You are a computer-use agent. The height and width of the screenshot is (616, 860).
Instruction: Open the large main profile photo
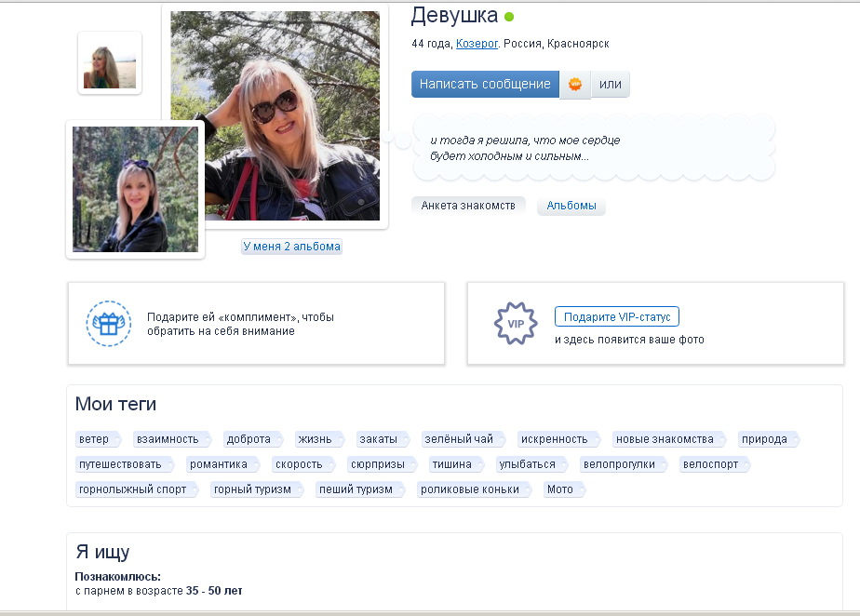(275, 115)
